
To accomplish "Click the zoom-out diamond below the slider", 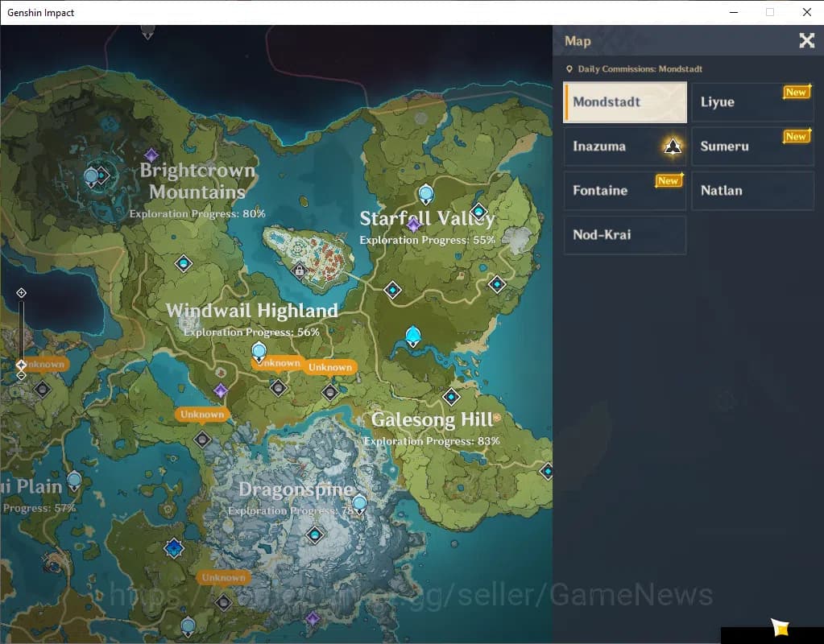I will (21, 376).
